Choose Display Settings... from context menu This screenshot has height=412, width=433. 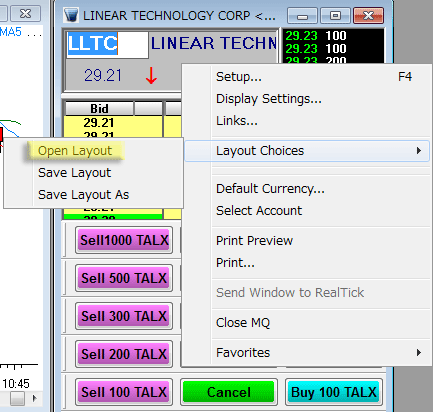(x=307, y=99)
